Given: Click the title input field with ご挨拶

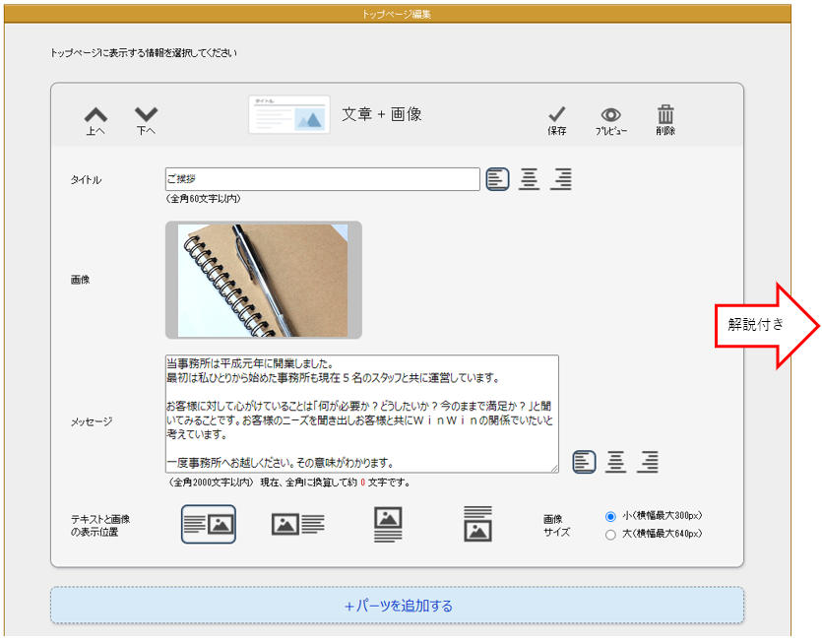Looking at the screenshot, I should pyautogui.click(x=322, y=179).
